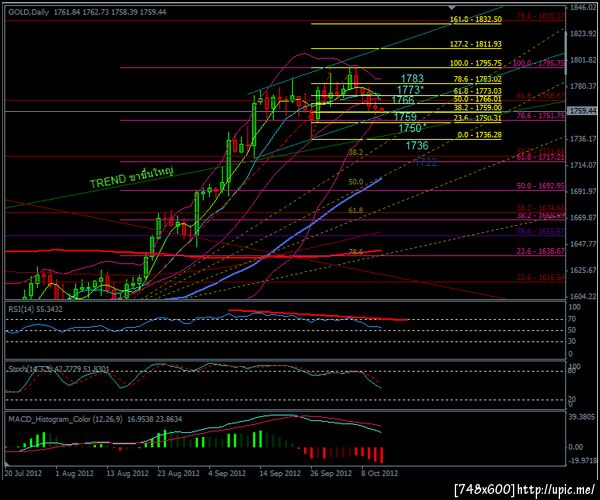This screenshot has height=500, width=600.
Task: Click the 14 Sep 2012 date label
Action: coord(280,473)
